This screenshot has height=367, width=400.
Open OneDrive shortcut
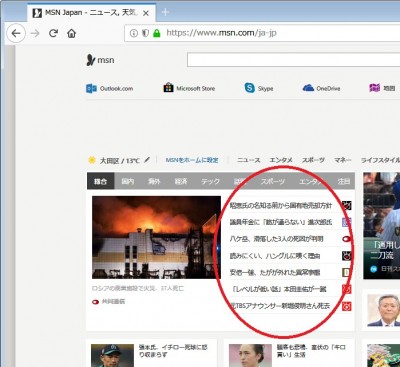(321, 88)
